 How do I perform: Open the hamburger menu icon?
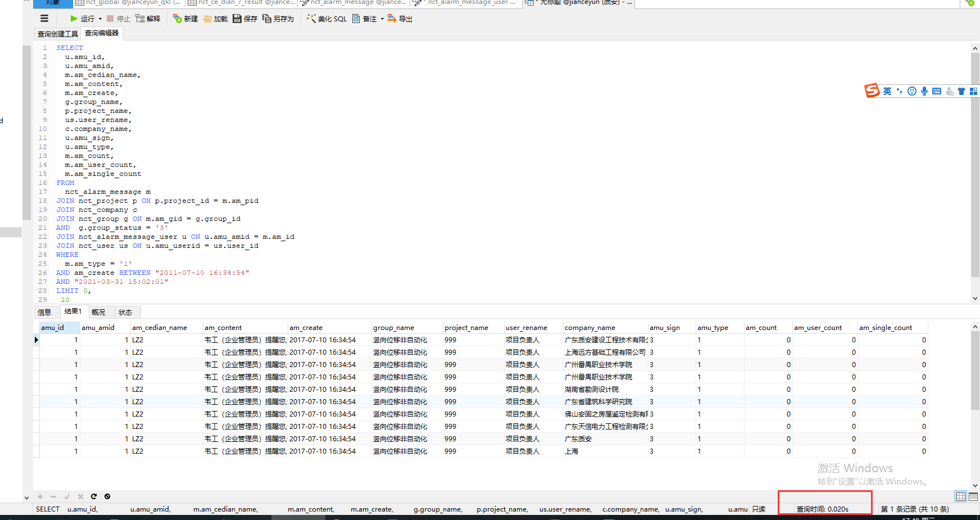click(x=44, y=19)
